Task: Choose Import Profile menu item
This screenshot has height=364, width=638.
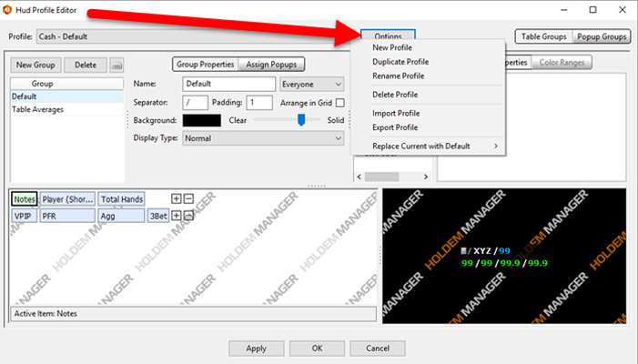Action: pyautogui.click(x=396, y=114)
